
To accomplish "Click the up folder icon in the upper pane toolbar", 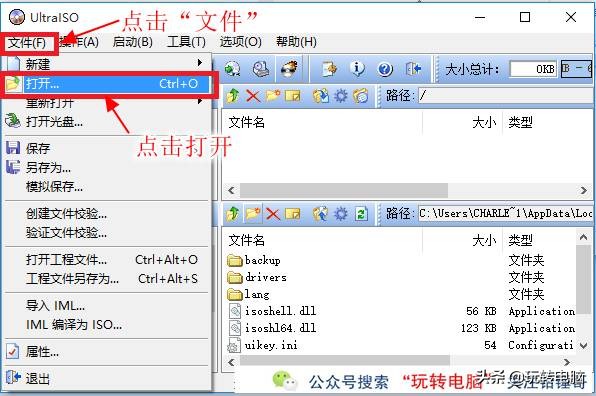I will 233,95.
